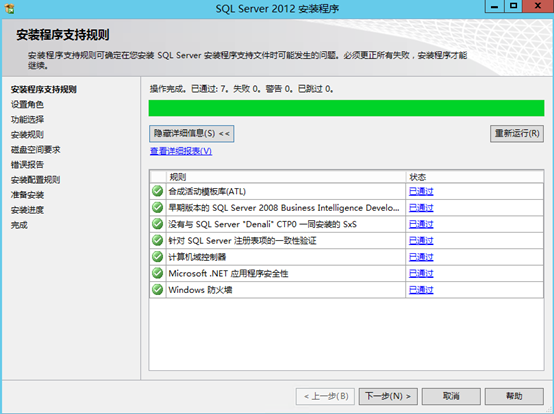Cancel setup with 取消 button
Screen dimensions: 554x414
click(x=451, y=396)
